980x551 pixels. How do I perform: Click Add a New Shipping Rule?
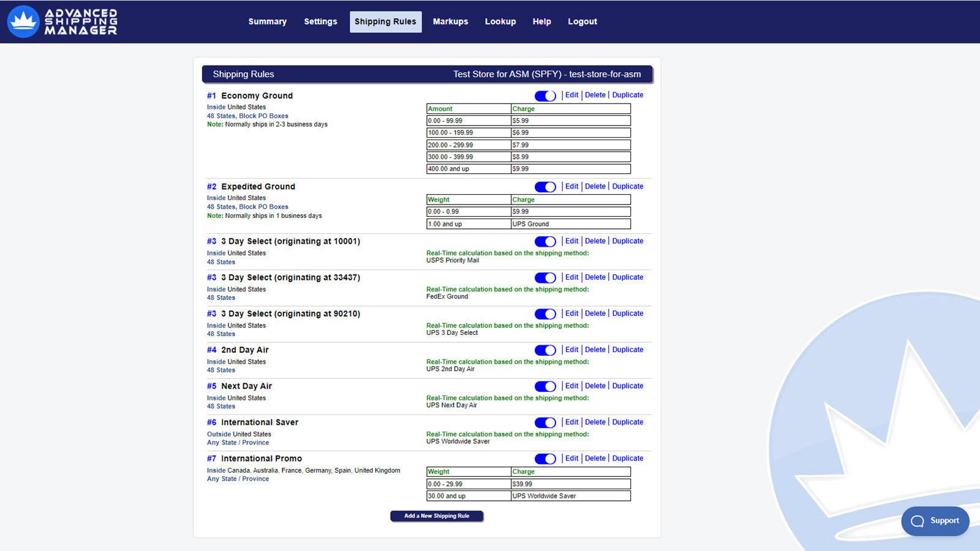click(x=437, y=515)
